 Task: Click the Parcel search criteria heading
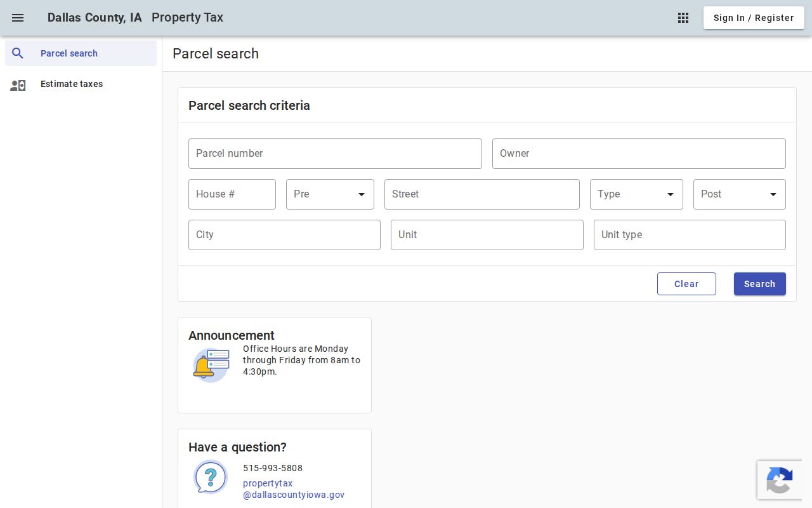[249, 105]
